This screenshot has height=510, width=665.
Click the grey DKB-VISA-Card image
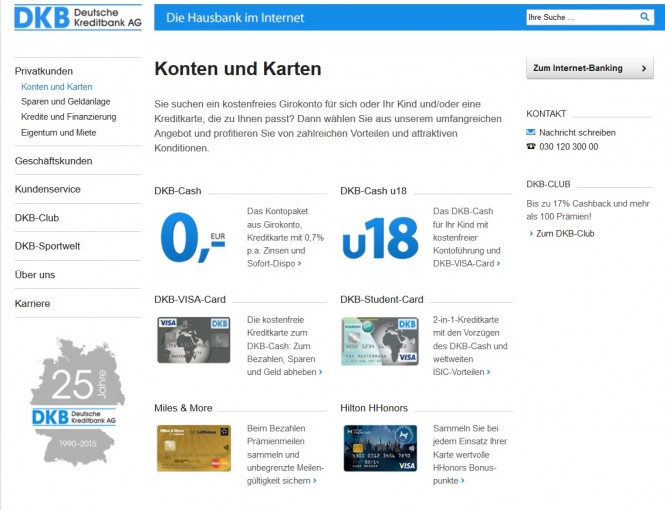tap(194, 340)
